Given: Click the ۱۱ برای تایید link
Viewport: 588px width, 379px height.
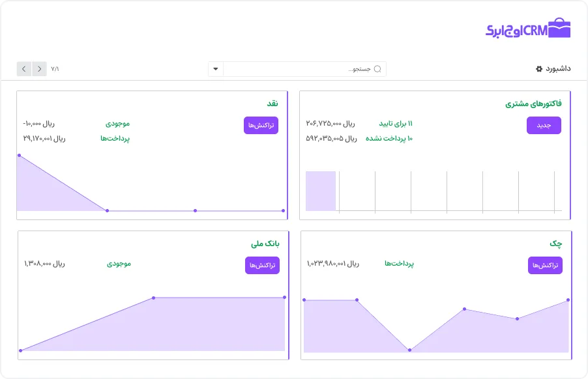Looking at the screenshot, I should (x=396, y=124).
